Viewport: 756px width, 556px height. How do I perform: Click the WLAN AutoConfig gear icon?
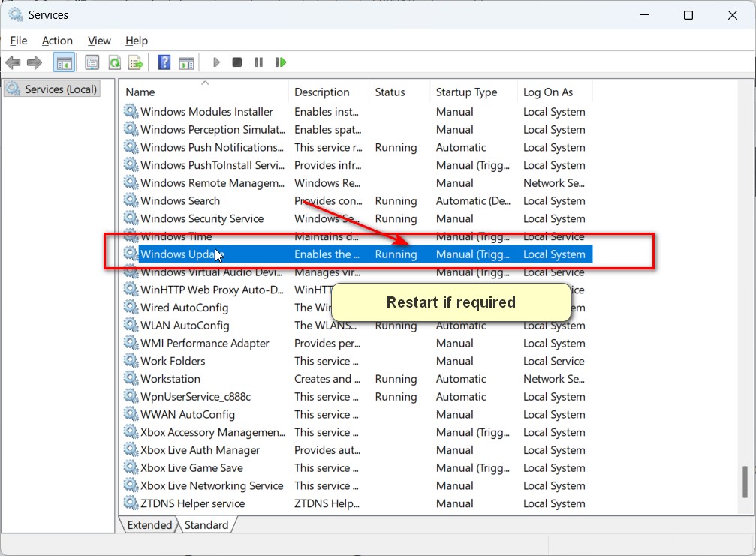pyautogui.click(x=131, y=325)
